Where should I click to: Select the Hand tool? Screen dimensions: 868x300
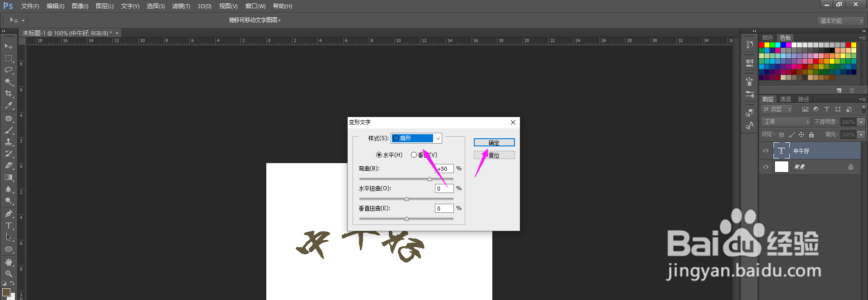pos(9,262)
